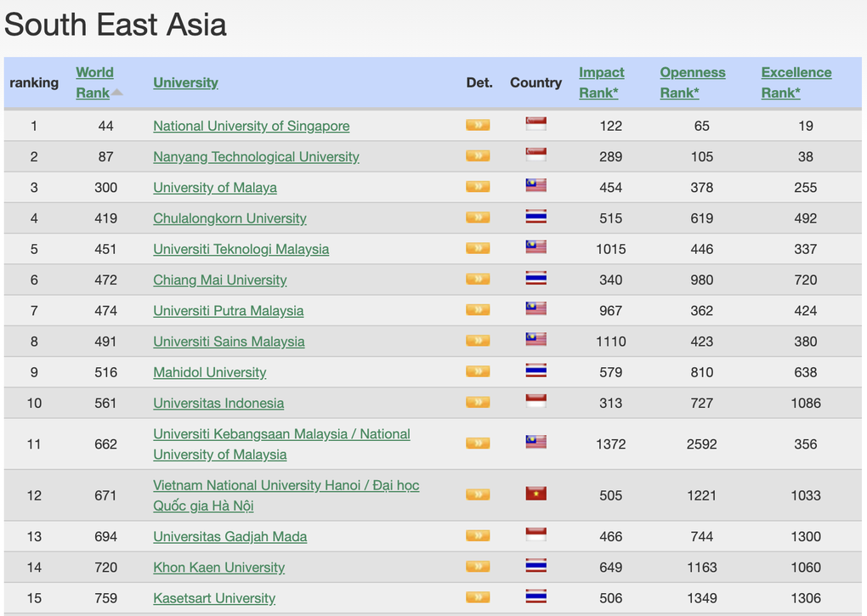
Task: Click the World Rank ascending sort arrow
Action: pyautogui.click(x=117, y=93)
